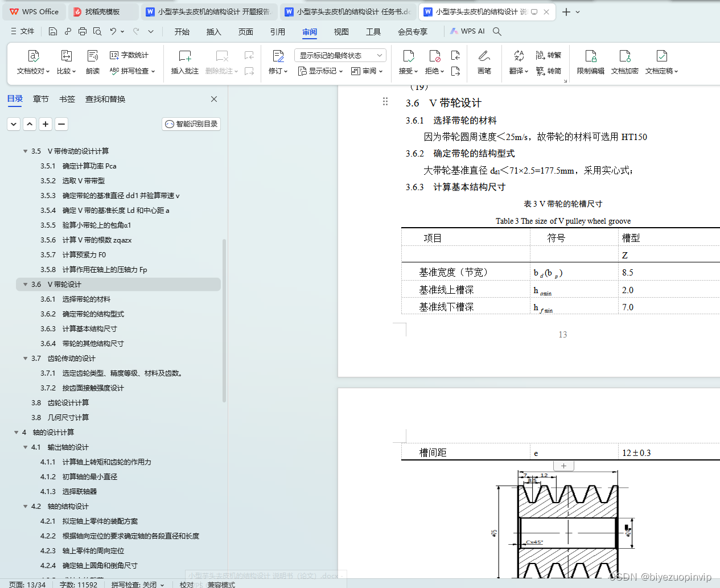Open the 文件 menu
This screenshot has width=720, height=588.
[x=23, y=31]
